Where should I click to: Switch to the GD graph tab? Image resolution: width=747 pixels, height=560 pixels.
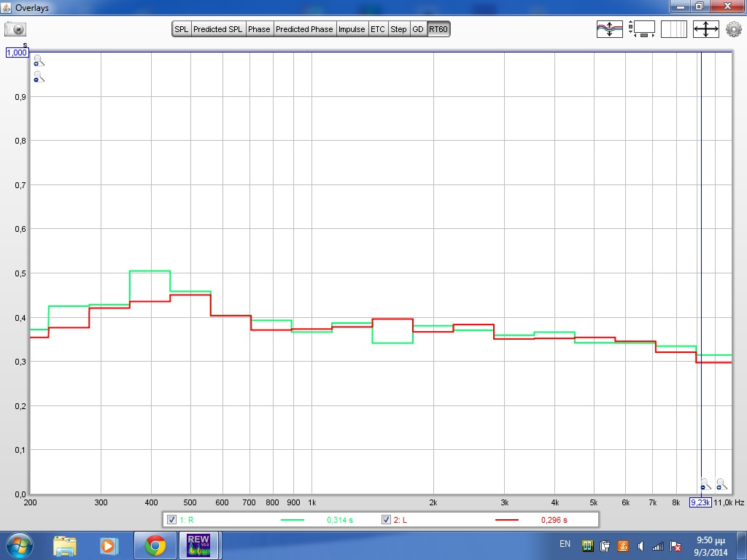click(x=417, y=29)
